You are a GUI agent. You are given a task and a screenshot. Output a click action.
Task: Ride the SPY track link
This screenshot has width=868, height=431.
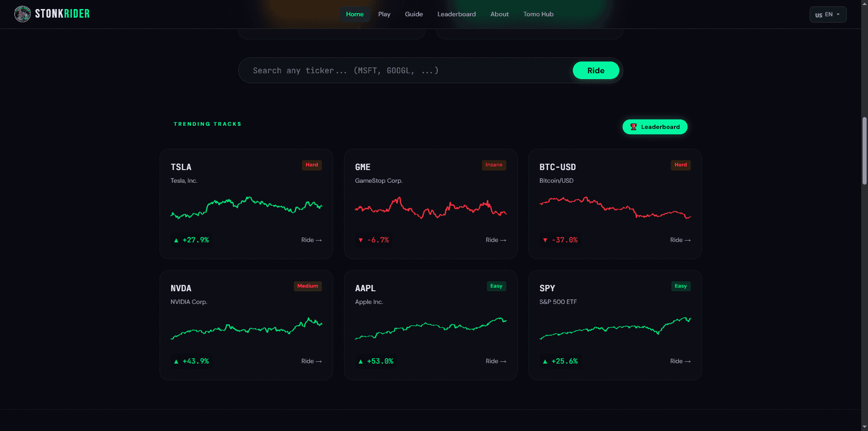pyautogui.click(x=680, y=361)
